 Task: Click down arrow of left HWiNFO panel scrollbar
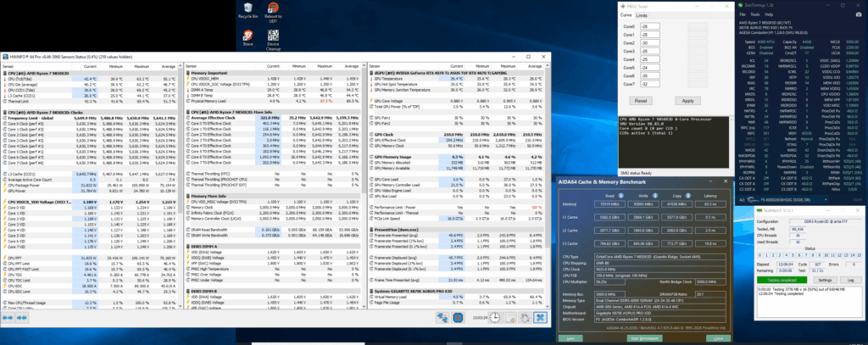[x=180, y=306]
